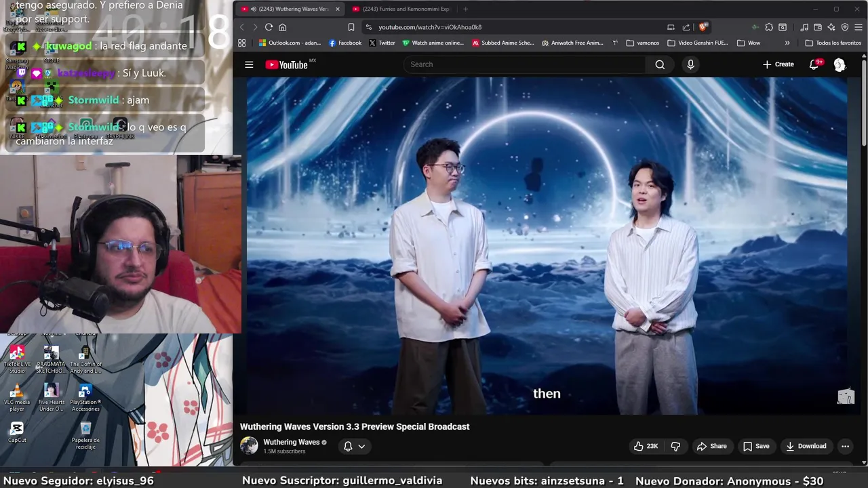This screenshot has width=868, height=488.
Task: Click the YouTube search magnifier button
Action: tap(660, 64)
